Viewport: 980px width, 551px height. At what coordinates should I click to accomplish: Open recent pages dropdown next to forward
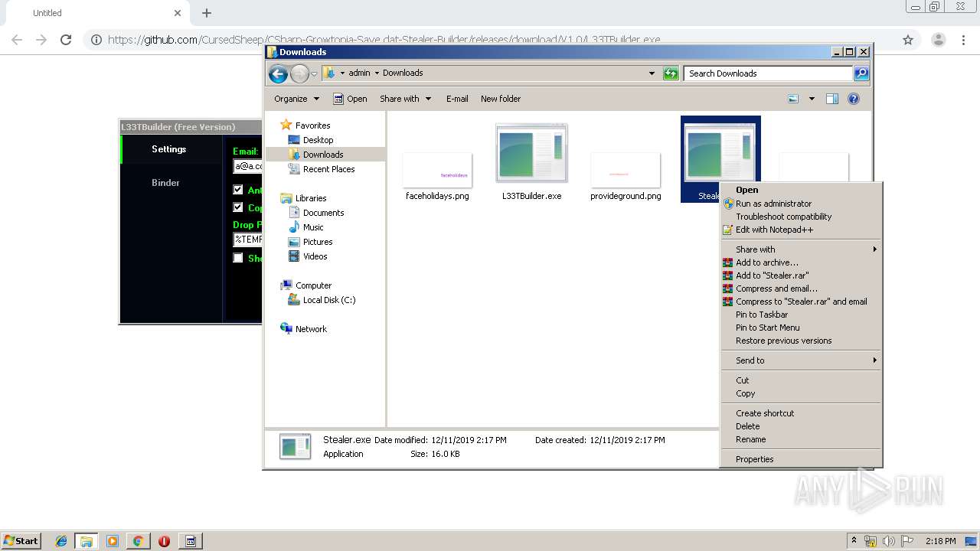tap(314, 73)
